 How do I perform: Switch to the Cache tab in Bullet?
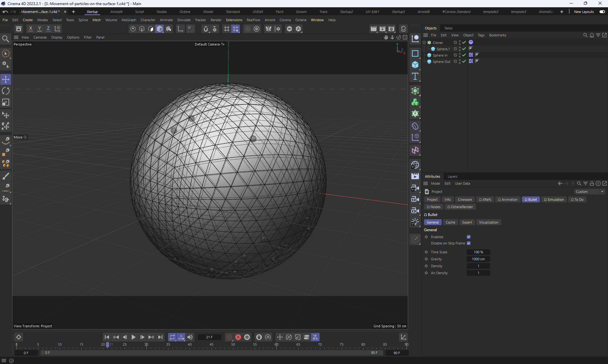[450, 222]
